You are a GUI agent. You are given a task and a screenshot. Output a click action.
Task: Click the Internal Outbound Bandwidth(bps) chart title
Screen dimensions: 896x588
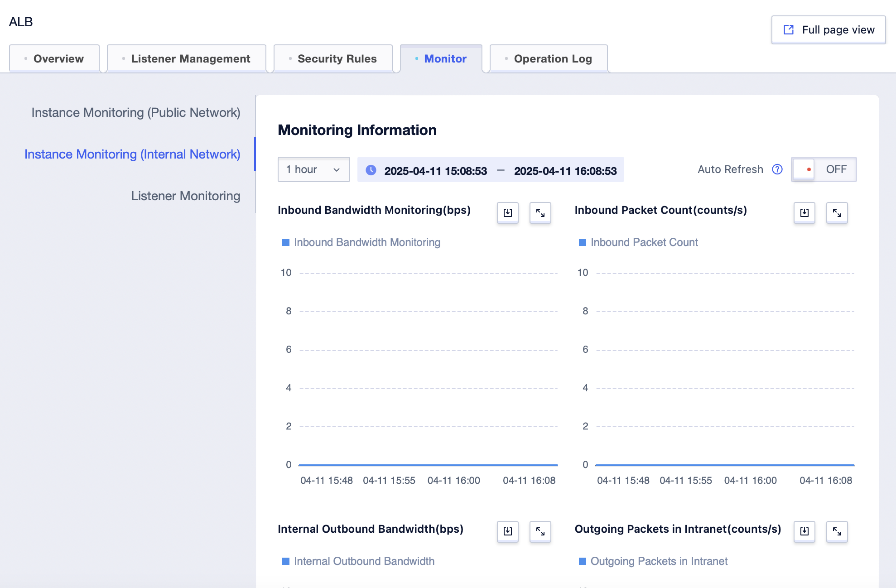[x=371, y=529]
